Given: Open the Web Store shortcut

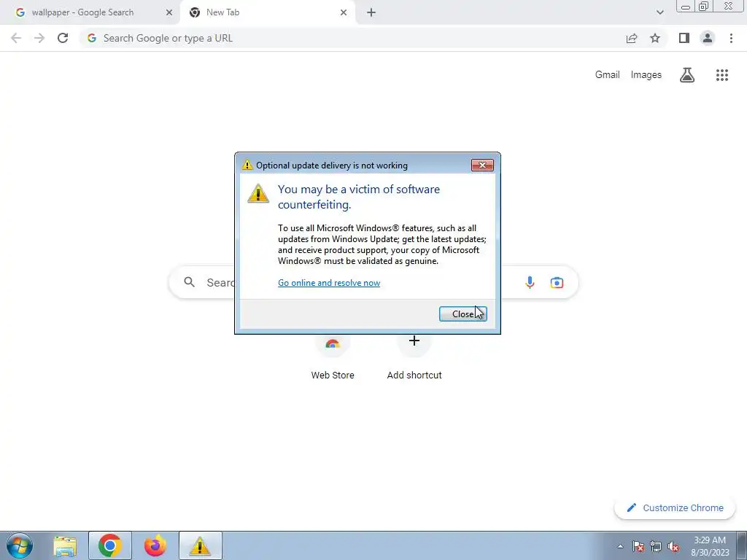Looking at the screenshot, I should (333, 359).
